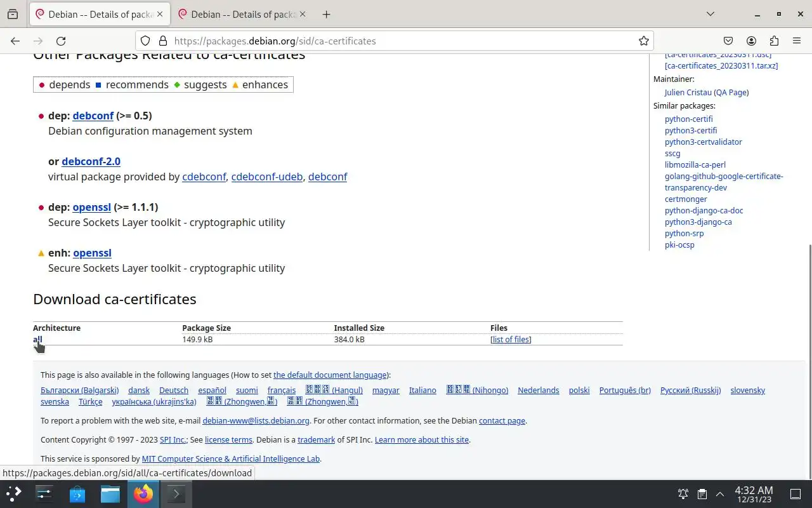
Task: Open clipboard icon in system tray
Action: pyautogui.click(x=702, y=493)
